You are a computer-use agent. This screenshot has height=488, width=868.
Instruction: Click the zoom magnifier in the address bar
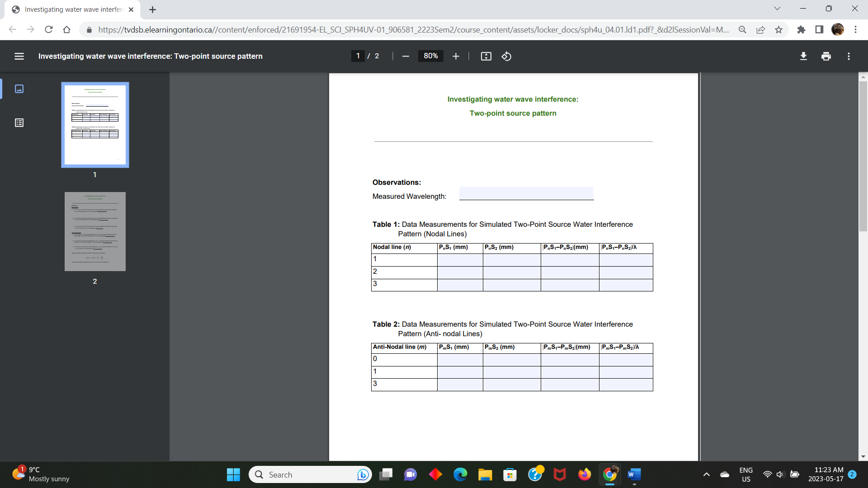[x=743, y=29]
